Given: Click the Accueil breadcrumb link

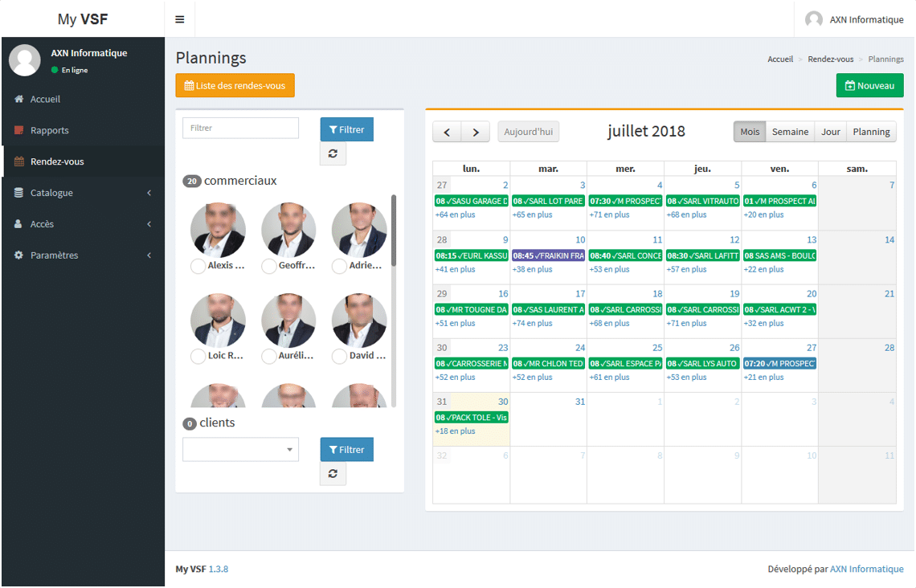Looking at the screenshot, I should pos(780,59).
